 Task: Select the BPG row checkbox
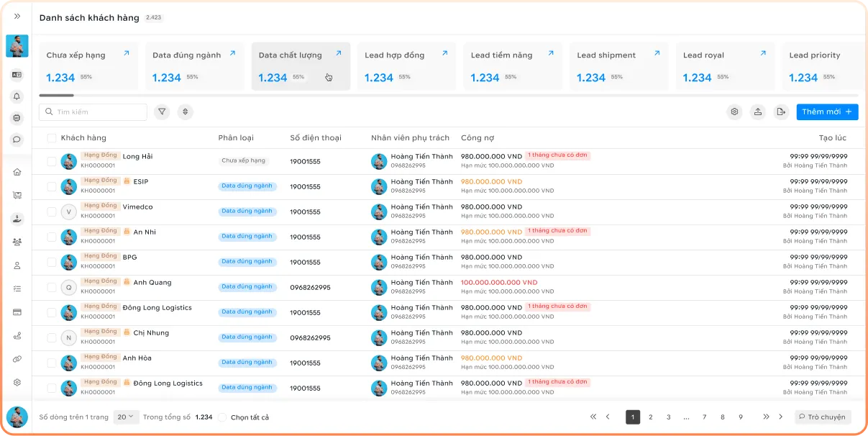click(52, 262)
